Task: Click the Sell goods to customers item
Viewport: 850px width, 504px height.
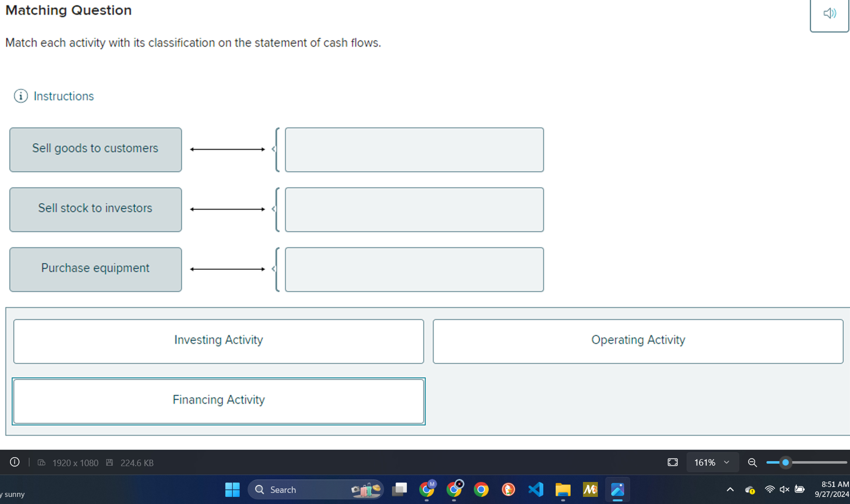Action: (95, 149)
